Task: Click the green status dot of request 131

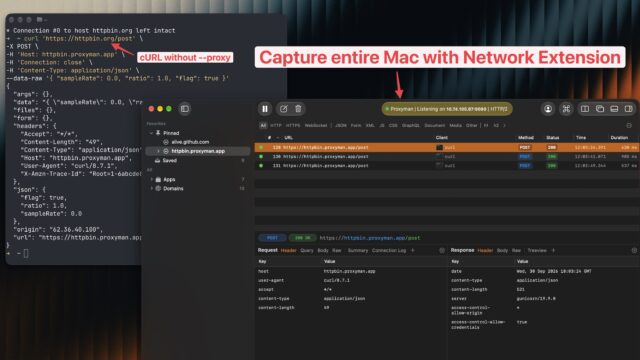Action: [x=261, y=166]
